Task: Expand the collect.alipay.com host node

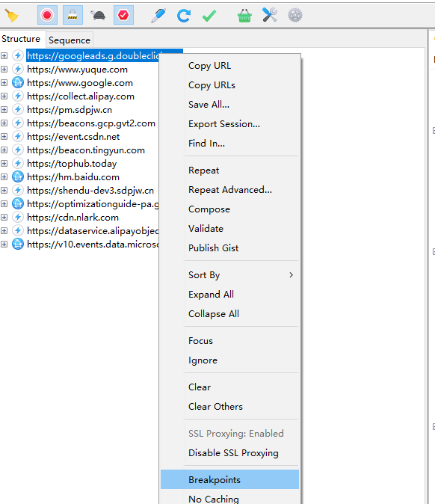Action: point(4,96)
